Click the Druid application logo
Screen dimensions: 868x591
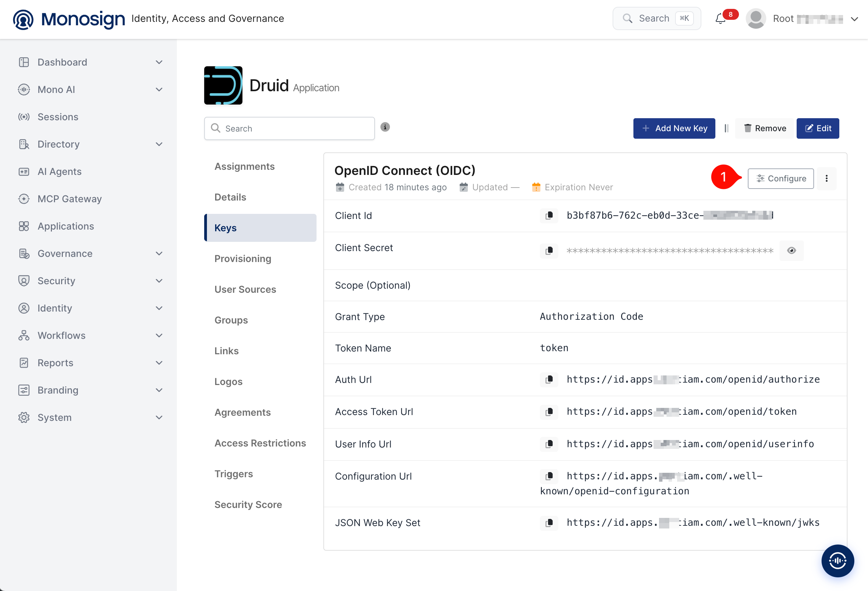click(223, 85)
